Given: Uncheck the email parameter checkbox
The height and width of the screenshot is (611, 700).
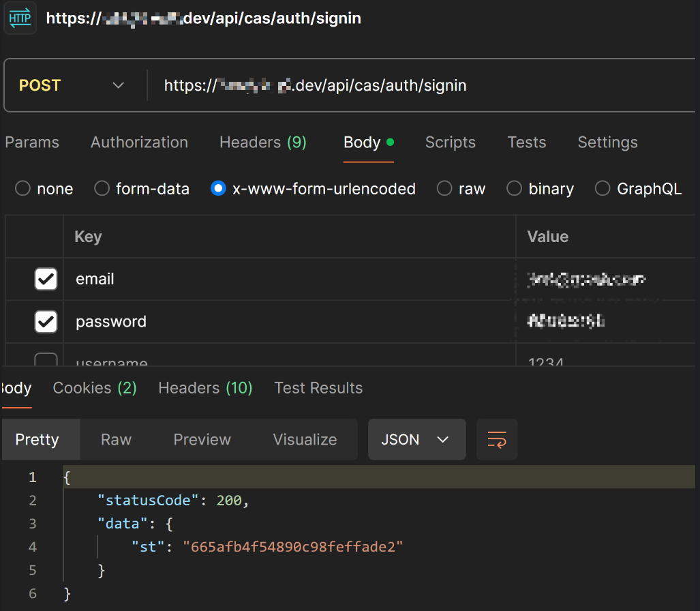Looking at the screenshot, I should click(46, 279).
